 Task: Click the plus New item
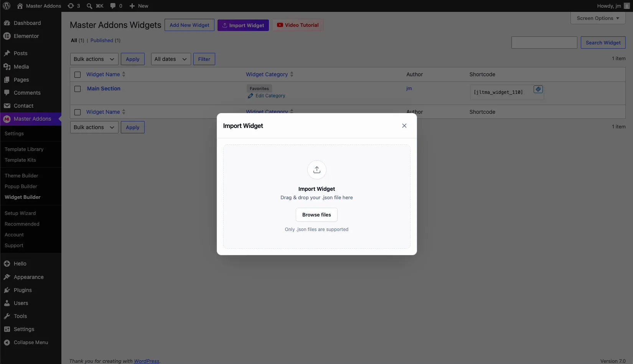(139, 6)
